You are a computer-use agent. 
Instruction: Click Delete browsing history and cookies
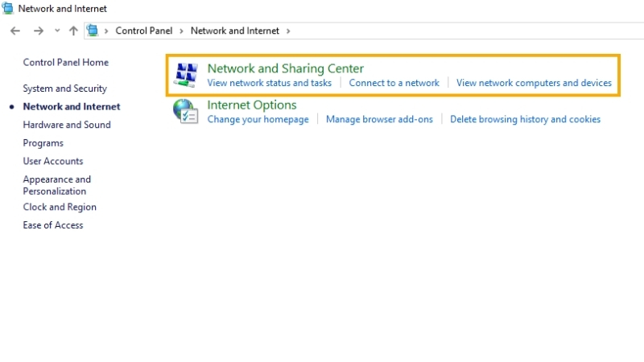coord(525,119)
